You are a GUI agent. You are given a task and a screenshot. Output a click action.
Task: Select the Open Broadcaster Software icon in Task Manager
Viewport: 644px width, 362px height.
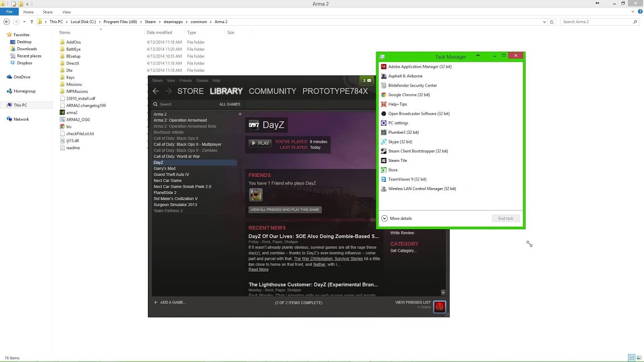[x=383, y=114]
